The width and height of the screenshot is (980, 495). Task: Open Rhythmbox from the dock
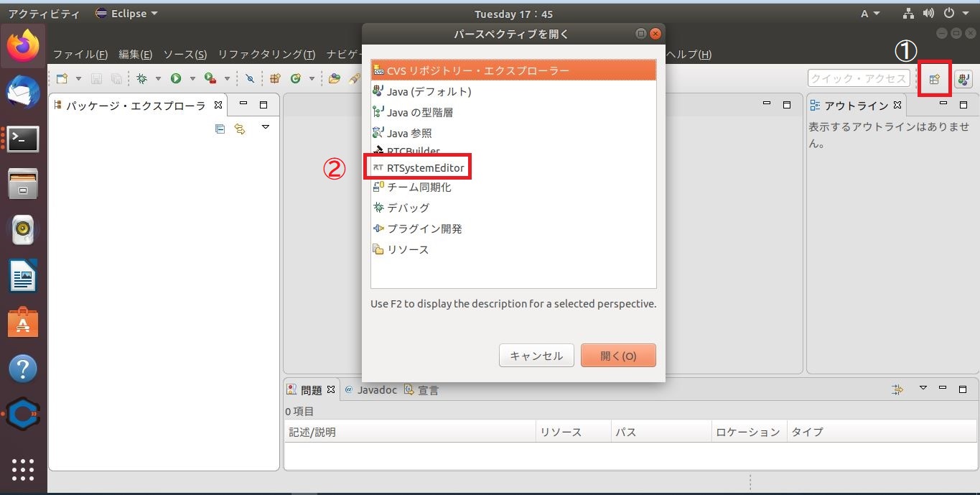coord(23,231)
